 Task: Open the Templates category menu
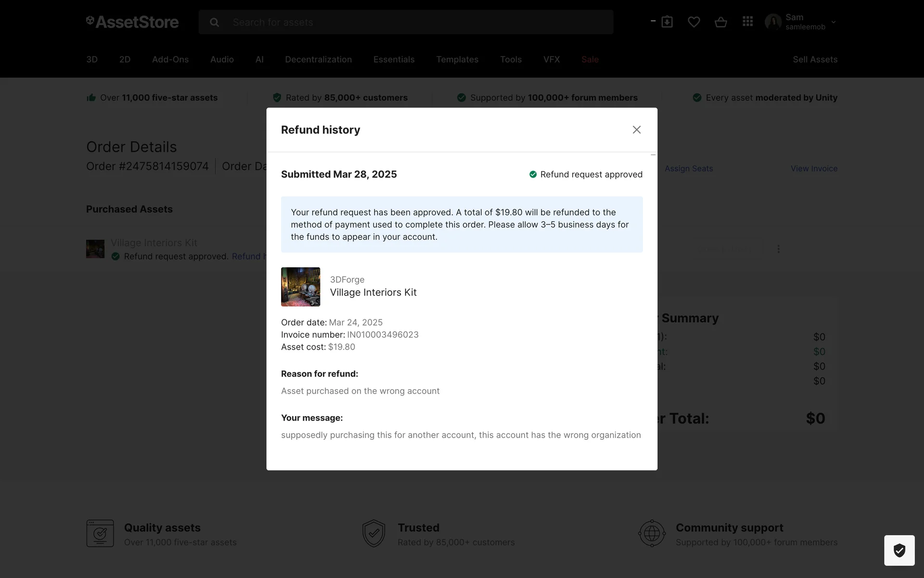[x=457, y=59]
